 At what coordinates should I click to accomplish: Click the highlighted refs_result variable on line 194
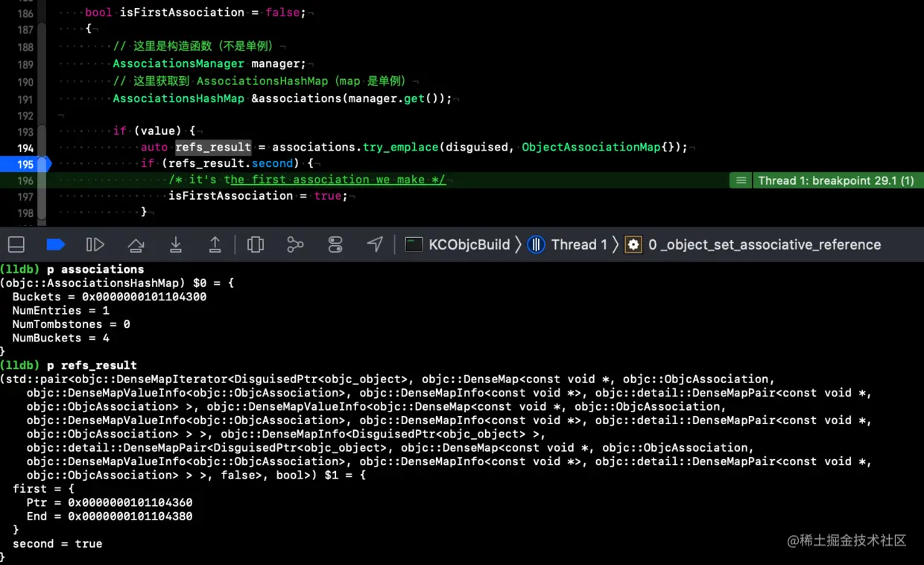coord(213,147)
